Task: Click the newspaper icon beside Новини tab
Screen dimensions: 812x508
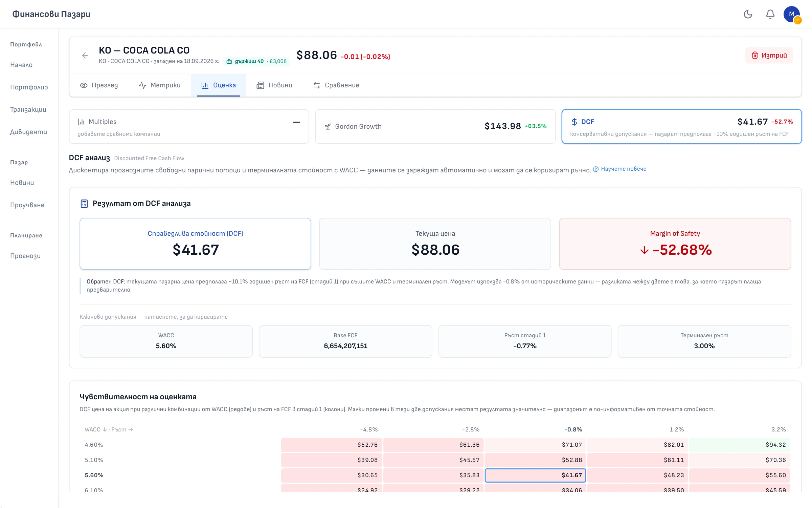Action: click(260, 85)
